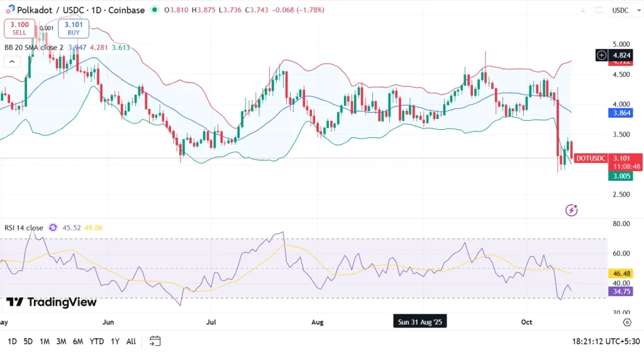
Task: Click the down arrow icon near USDC
Action: (582, 11)
